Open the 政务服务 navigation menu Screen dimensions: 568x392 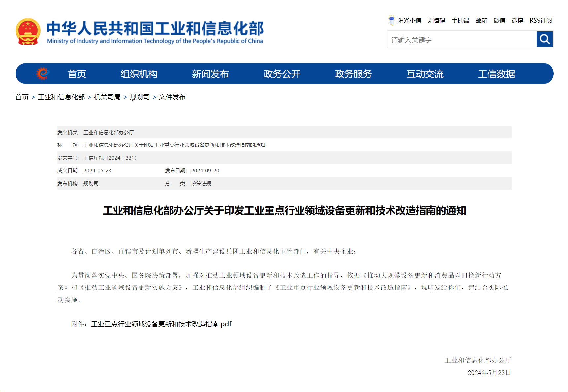pyautogui.click(x=354, y=74)
